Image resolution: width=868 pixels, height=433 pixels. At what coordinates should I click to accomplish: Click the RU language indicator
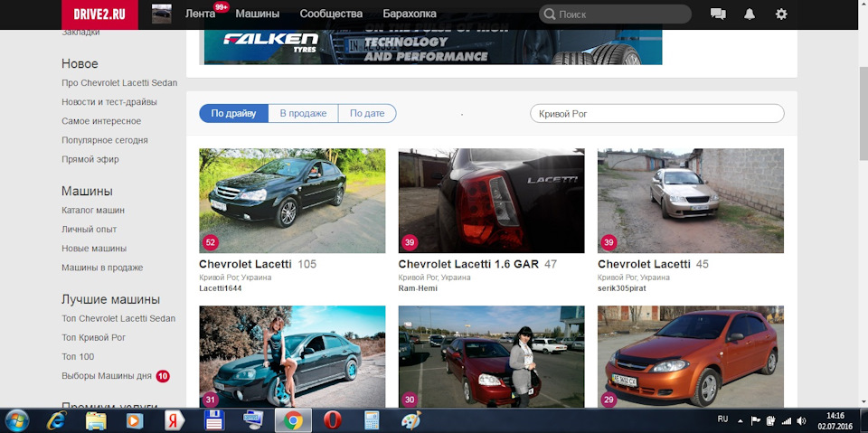(723, 419)
